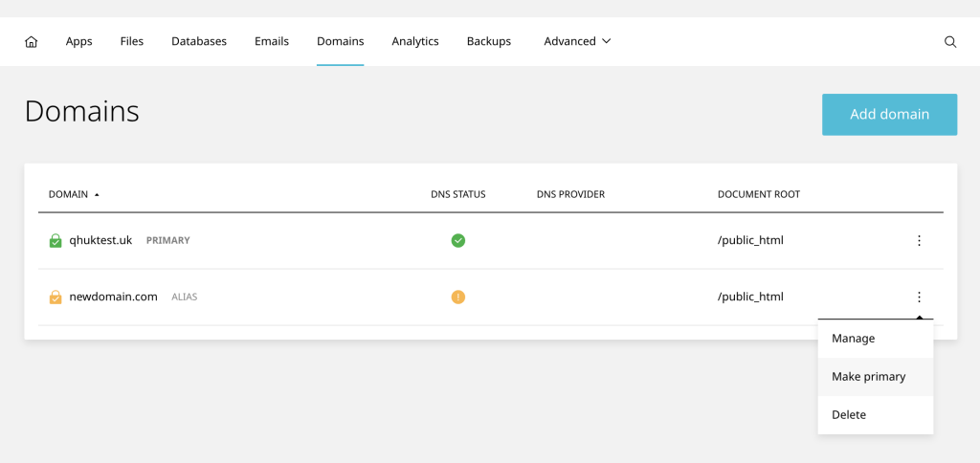This screenshot has height=463, width=980.
Task: Expand the Advanced dropdown
Action: click(577, 41)
